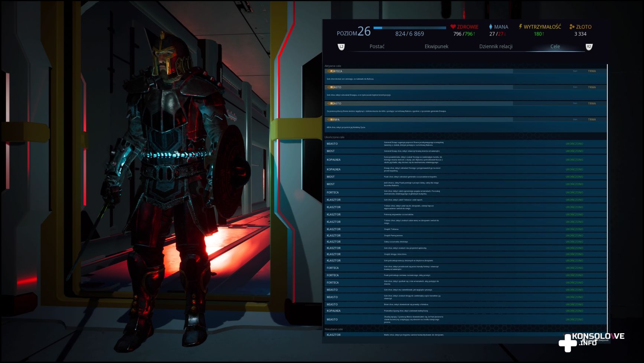644x363 pixels.
Task: Click the blue crystal Mana icon
Action: 490,27
